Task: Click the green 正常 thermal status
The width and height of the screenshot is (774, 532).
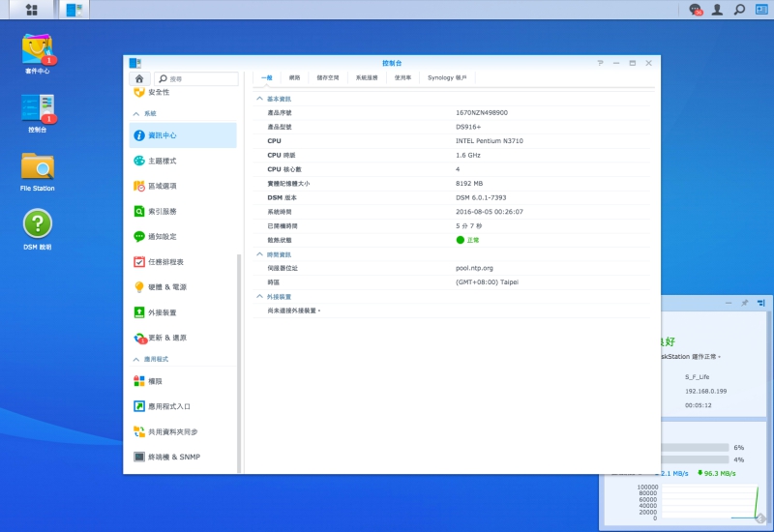Action: pyautogui.click(x=467, y=240)
